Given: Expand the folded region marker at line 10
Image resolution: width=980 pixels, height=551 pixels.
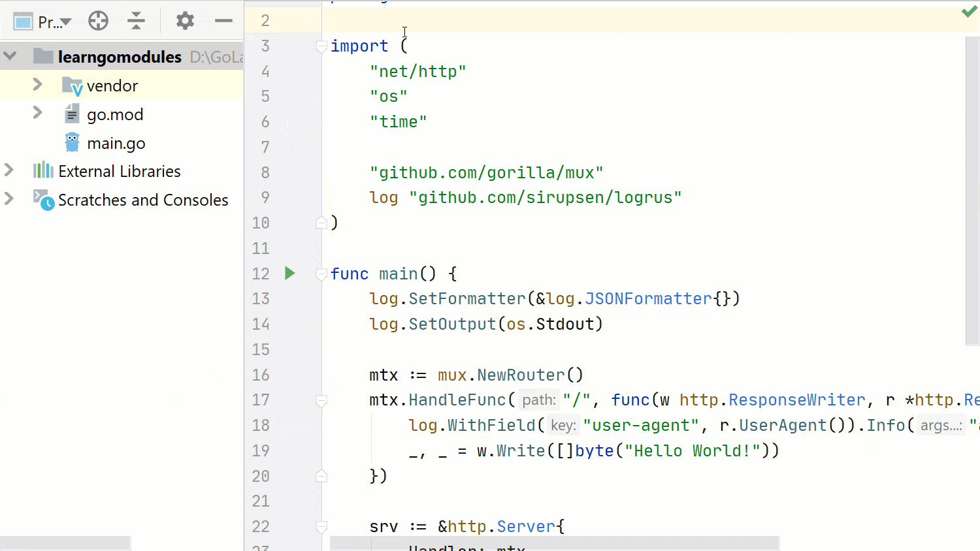Looking at the screenshot, I should (x=321, y=222).
